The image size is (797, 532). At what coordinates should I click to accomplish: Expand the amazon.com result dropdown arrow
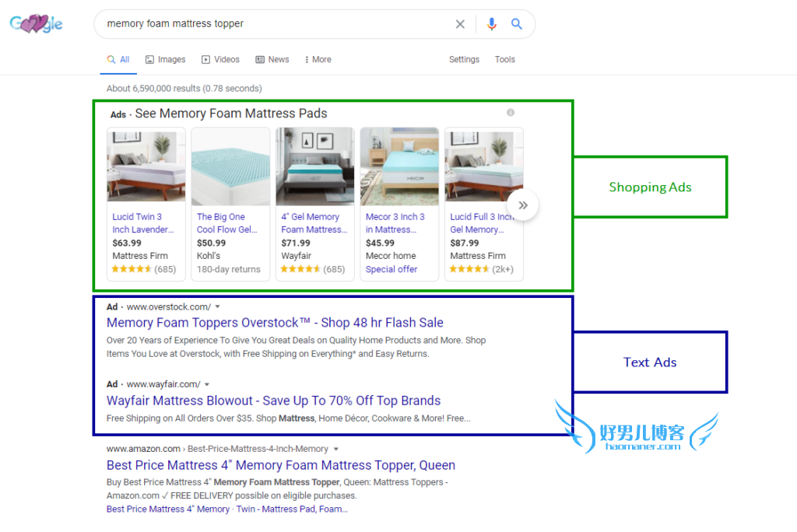336,449
